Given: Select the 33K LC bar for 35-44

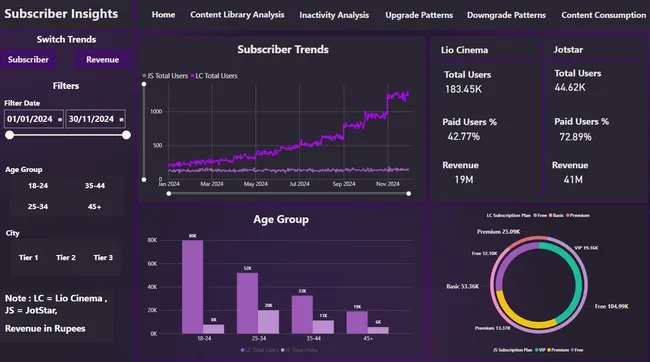Looking at the screenshot, I should pos(302,314).
